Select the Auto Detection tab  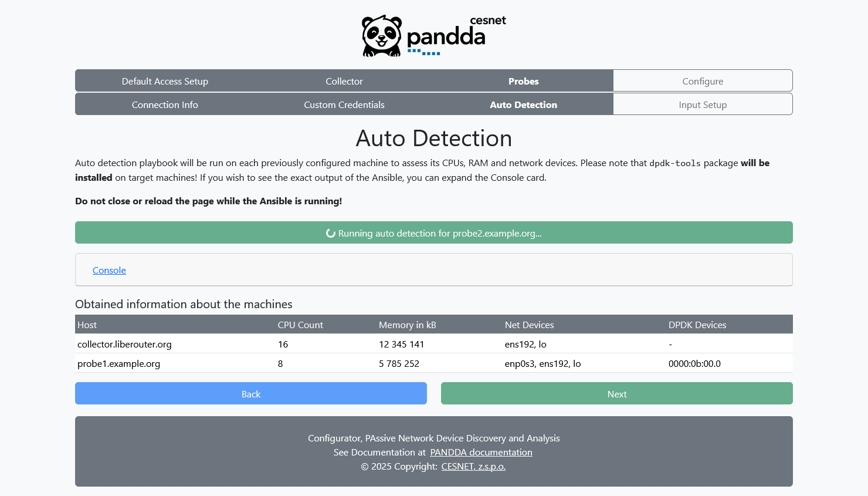click(523, 104)
